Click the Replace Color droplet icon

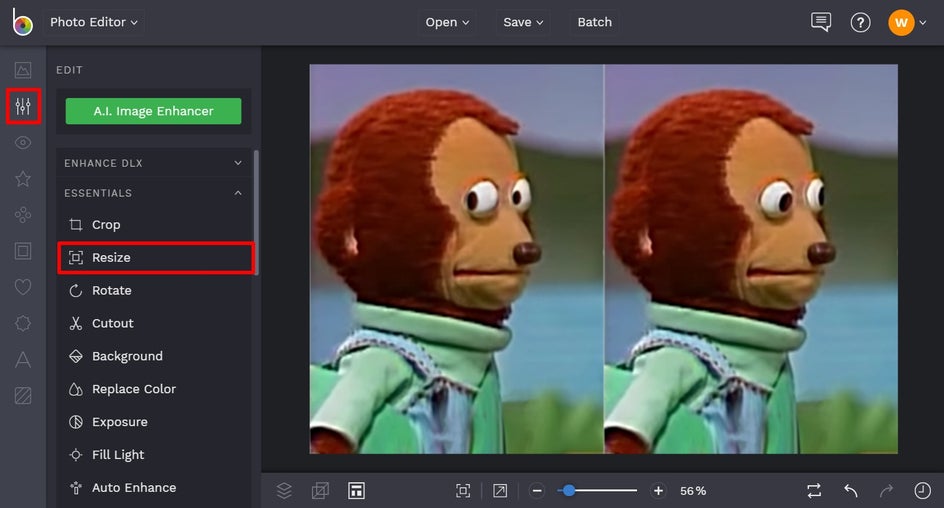click(76, 389)
